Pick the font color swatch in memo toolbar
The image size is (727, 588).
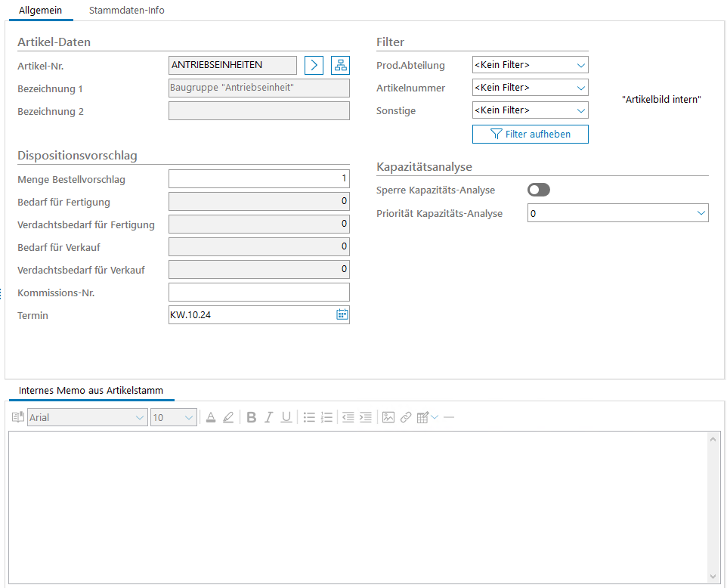coord(211,417)
